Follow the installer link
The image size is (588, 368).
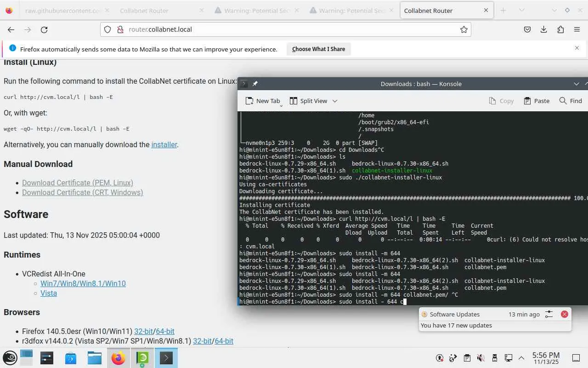[x=164, y=144]
